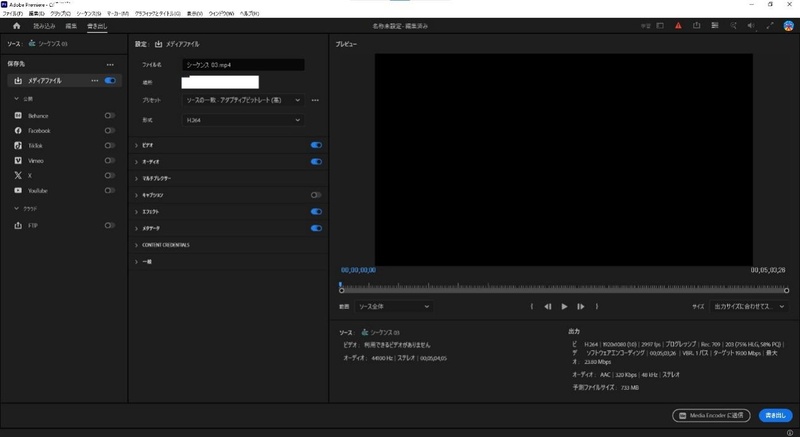
Task: Turn off the metadata toggle
Action: (x=316, y=228)
